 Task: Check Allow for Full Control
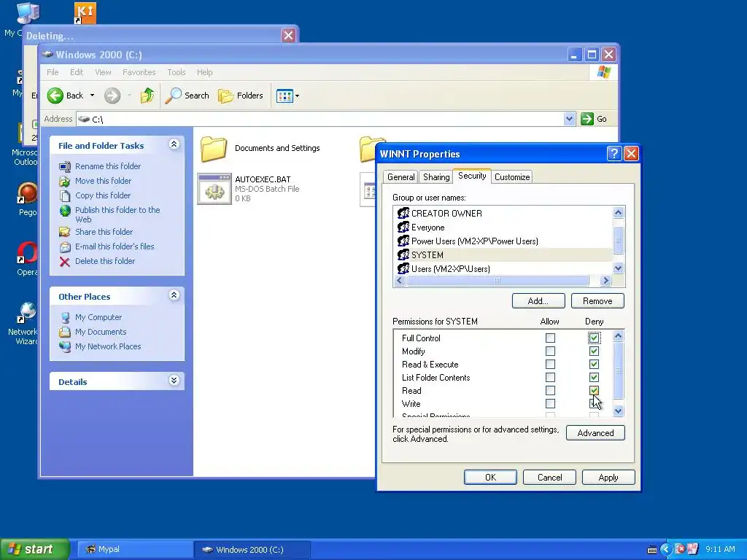[x=550, y=338]
